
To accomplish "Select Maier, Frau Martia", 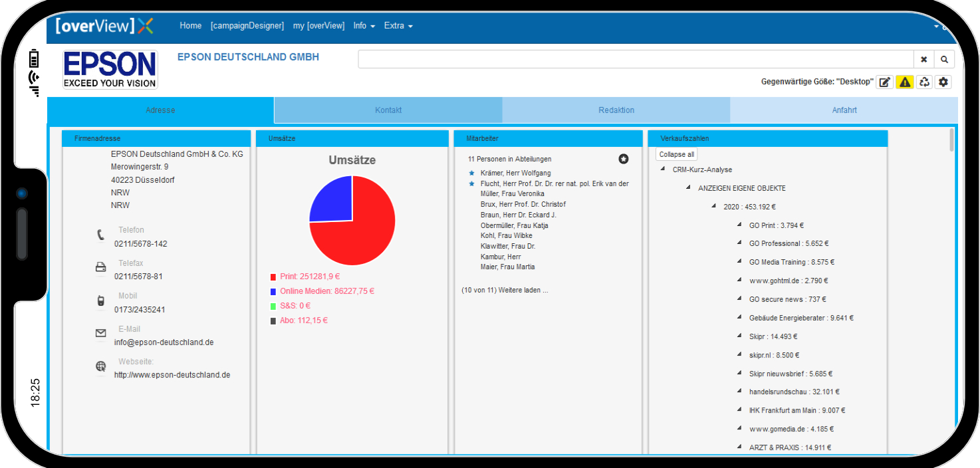I will pyautogui.click(x=508, y=267).
